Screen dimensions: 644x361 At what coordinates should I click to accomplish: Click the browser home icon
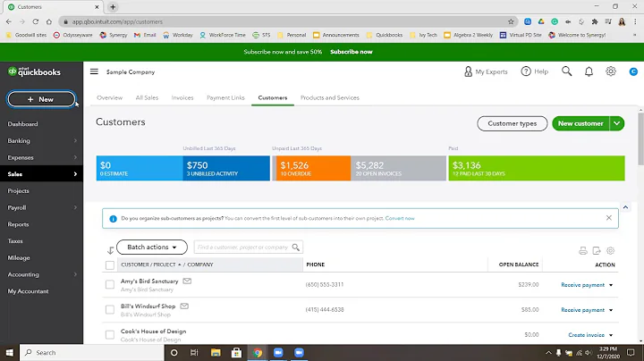49,21
